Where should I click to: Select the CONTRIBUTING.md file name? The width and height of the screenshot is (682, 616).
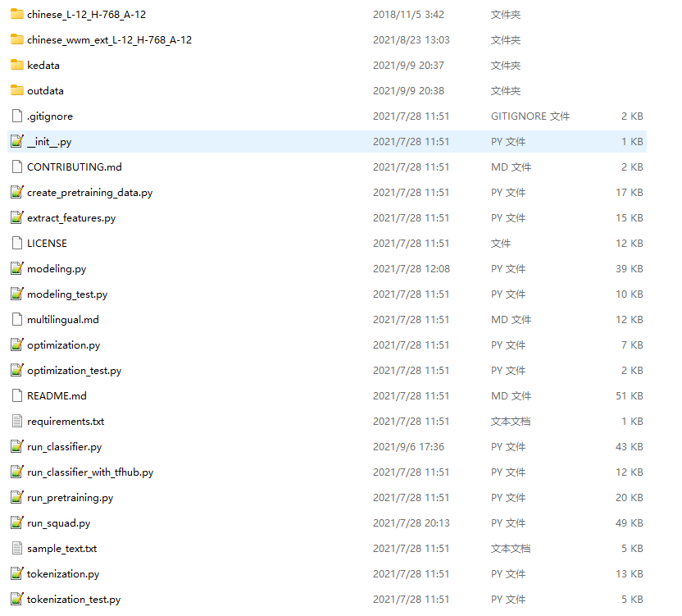[75, 167]
